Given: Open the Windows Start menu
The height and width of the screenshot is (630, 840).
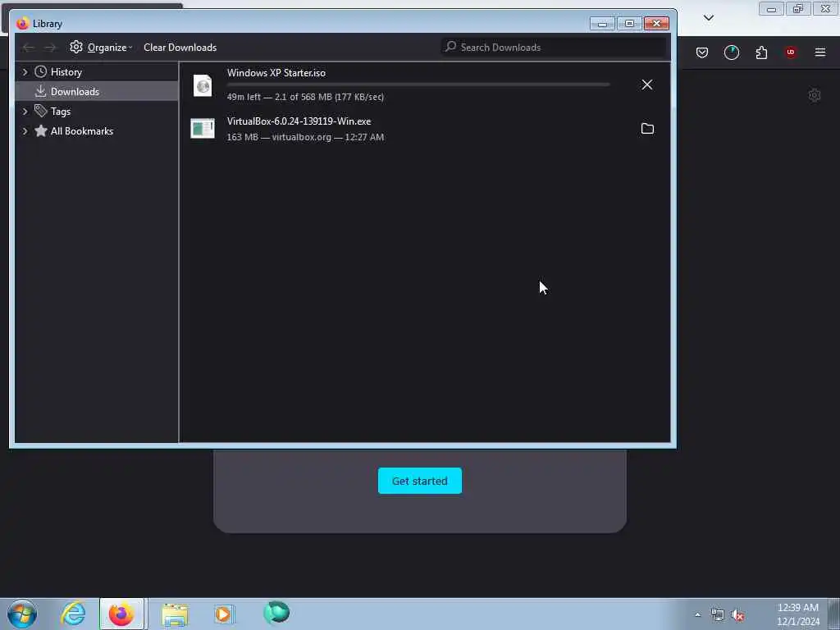Looking at the screenshot, I should [22, 614].
